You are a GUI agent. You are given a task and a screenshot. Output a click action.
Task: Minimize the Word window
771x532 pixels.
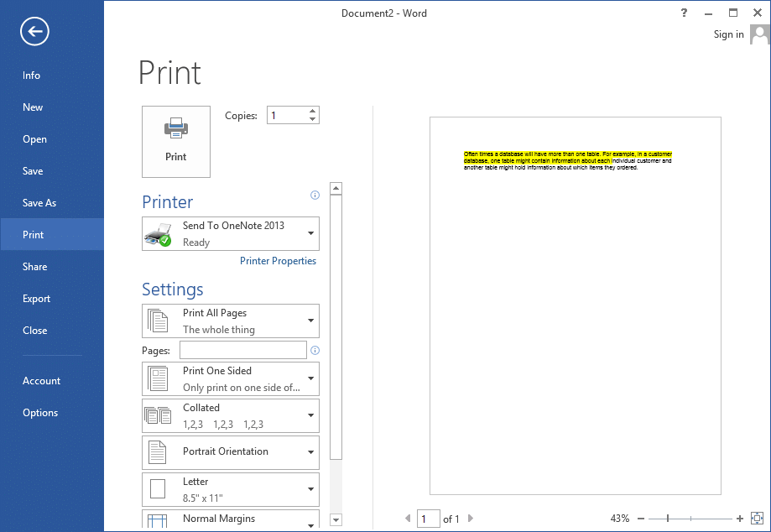point(709,13)
